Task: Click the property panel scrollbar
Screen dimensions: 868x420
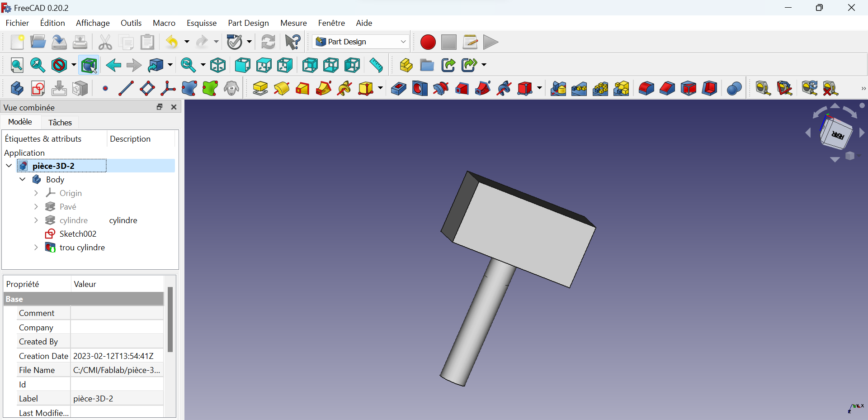Action: (x=170, y=319)
